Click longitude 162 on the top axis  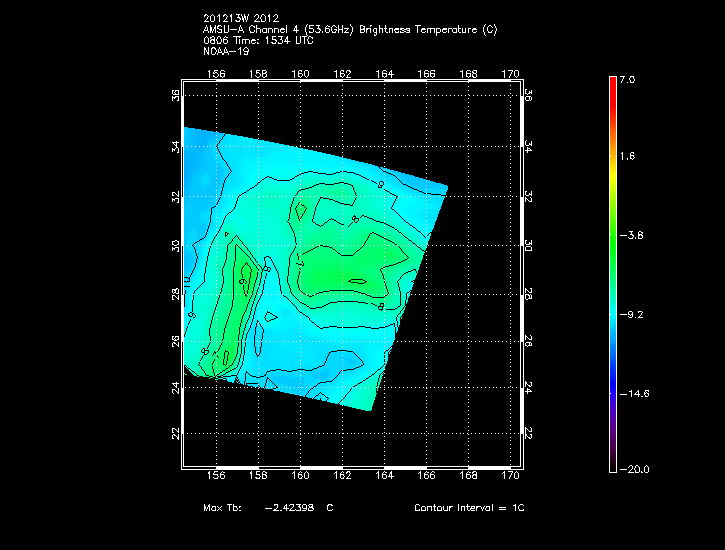pyautogui.click(x=342, y=73)
